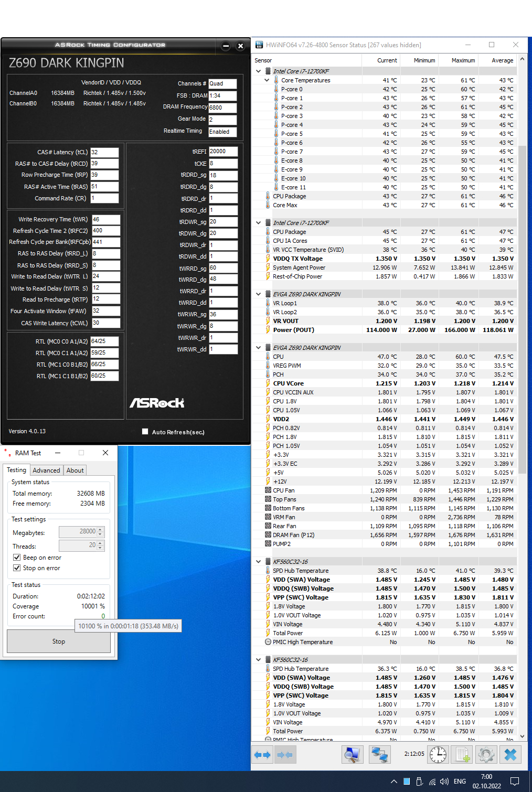Click the expand columns arrows icon in HWiNFO
532x792 pixels.
[262, 755]
